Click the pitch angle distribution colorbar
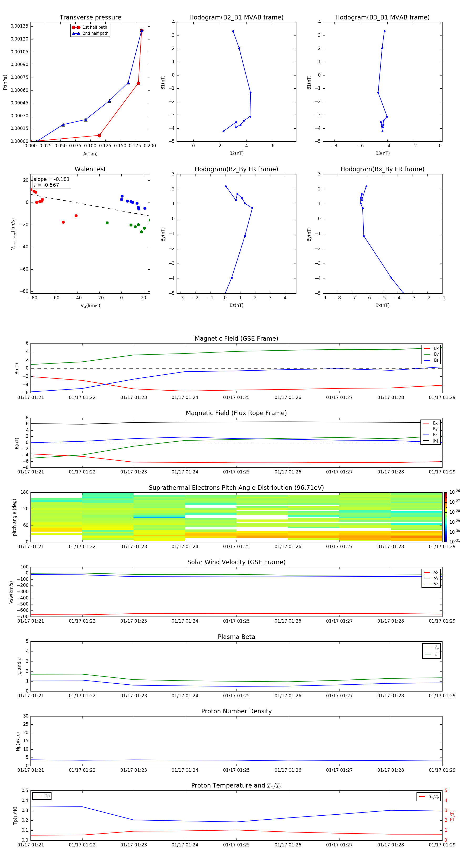Image resolution: width=473 pixels, height=868 pixels. [x=445, y=517]
